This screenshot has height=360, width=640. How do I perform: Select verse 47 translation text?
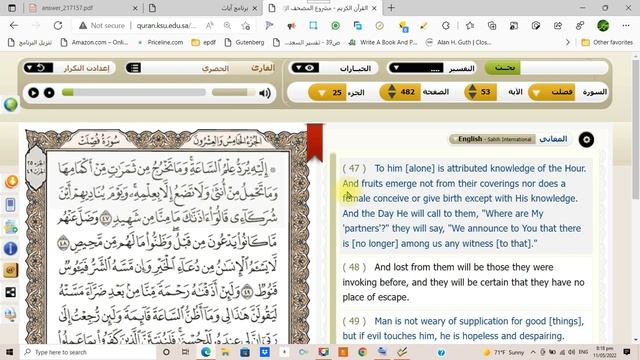(465, 206)
